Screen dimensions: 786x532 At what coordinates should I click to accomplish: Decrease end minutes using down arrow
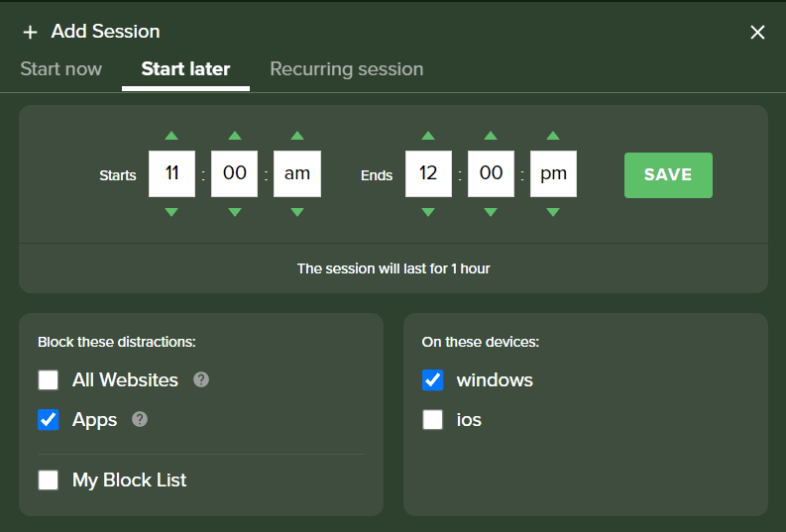tap(491, 212)
